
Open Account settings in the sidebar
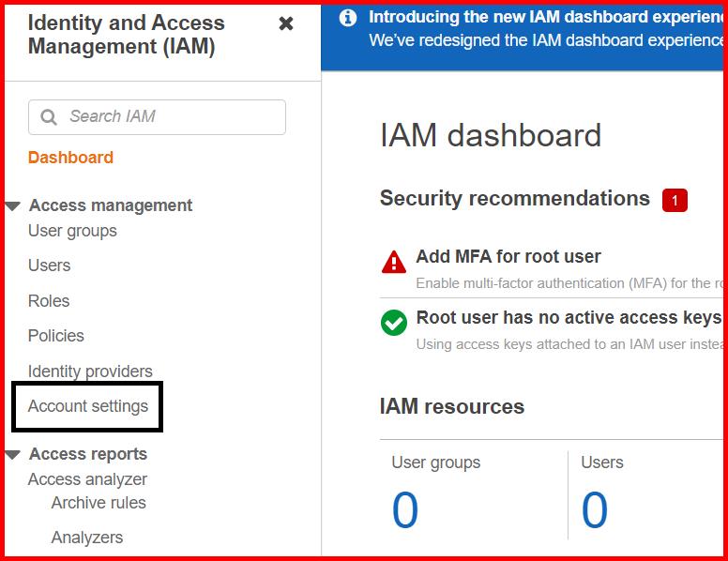[88, 406]
